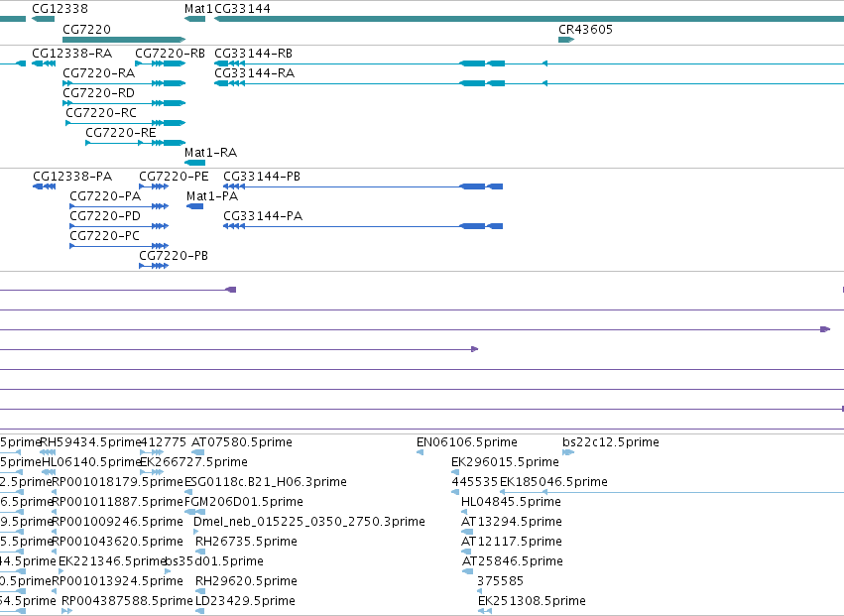Select EST EK266727.5prime
This screenshot has height=616, width=844.
pos(152,472)
